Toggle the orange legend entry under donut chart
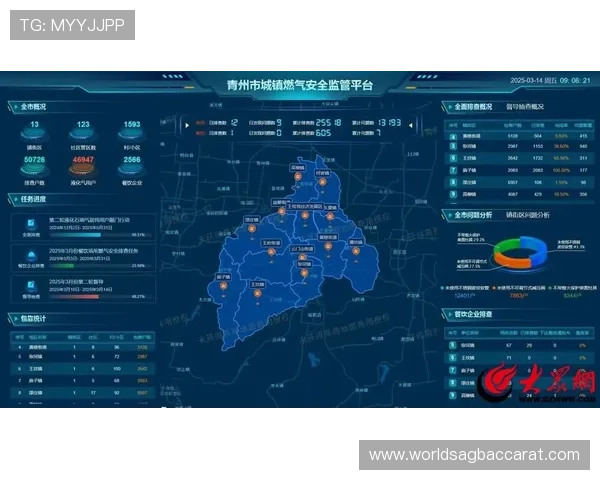Viewport: 600px width, 480px height. pyautogui.click(x=518, y=288)
